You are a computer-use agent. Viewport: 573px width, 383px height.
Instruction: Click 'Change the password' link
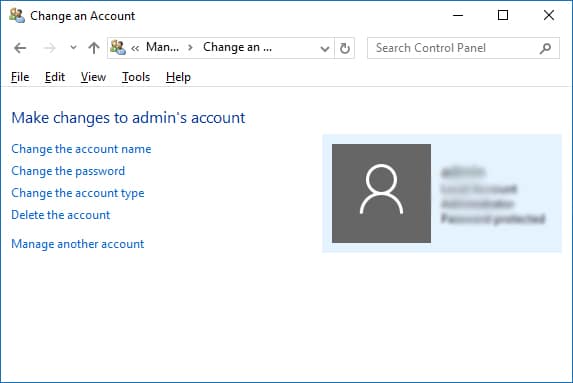pos(68,171)
